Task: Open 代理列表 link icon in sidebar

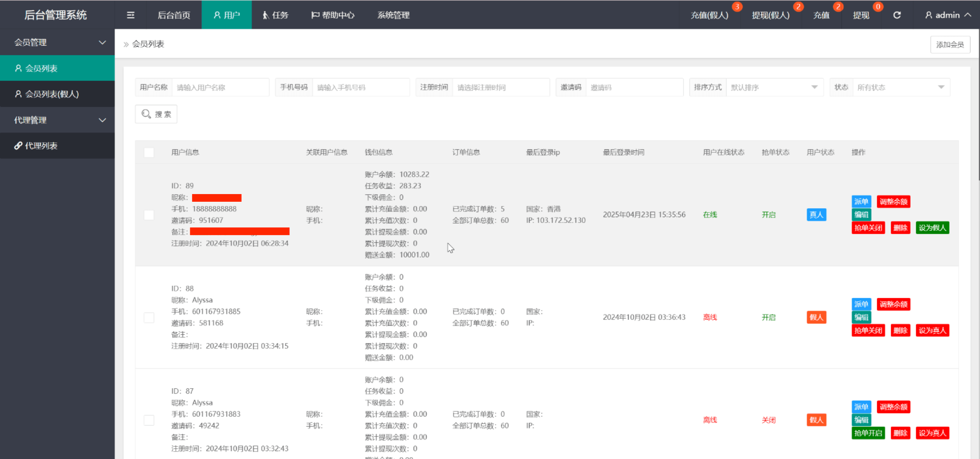Action: point(18,145)
